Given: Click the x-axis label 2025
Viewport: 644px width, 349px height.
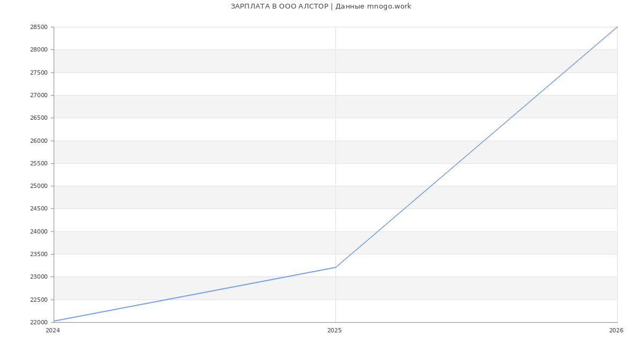Looking at the screenshot, I should click(334, 331).
